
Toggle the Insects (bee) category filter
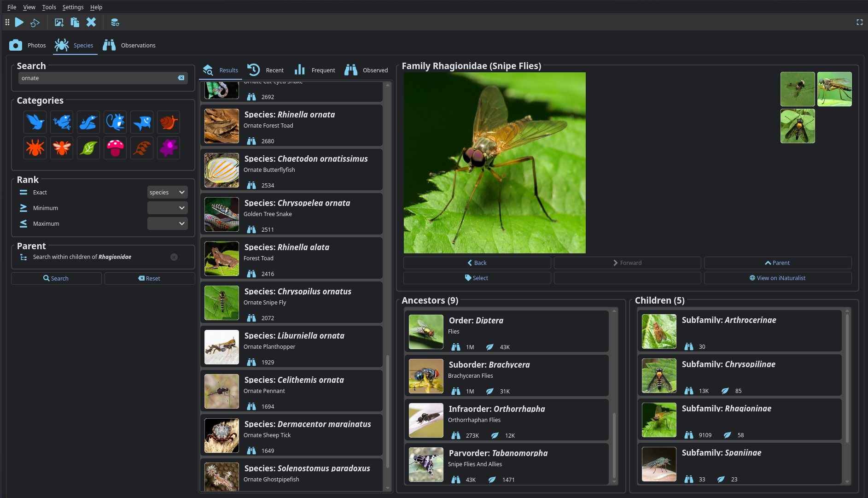click(62, 148)
